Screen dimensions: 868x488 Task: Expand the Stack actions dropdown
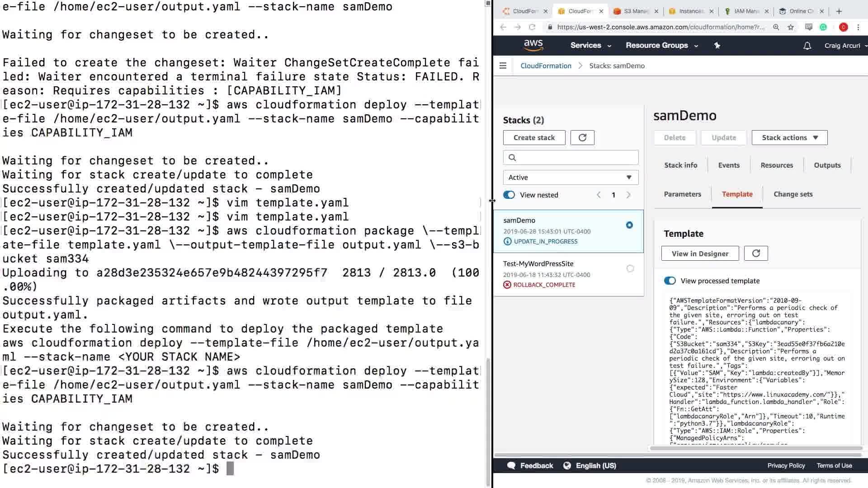(x=789, y=138)
